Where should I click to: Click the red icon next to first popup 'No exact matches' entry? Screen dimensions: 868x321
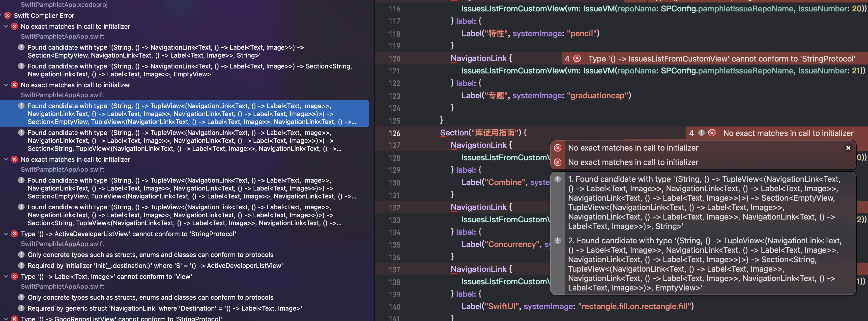tap(558, 148)
